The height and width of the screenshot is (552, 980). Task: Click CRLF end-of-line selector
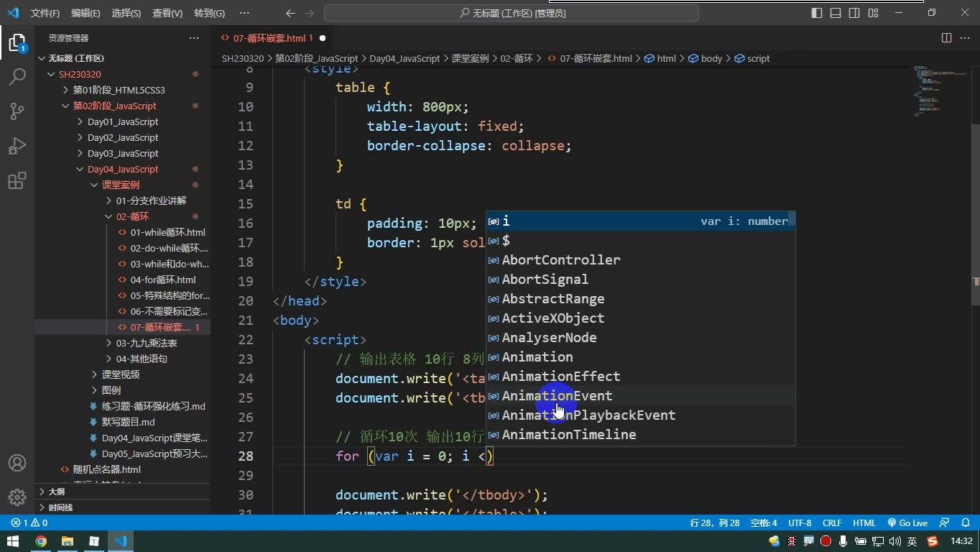[x=832, y=523]
